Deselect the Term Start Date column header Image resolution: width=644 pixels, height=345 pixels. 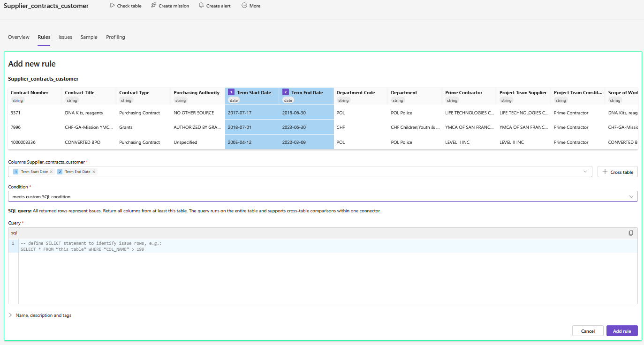[x=253, y=93]
